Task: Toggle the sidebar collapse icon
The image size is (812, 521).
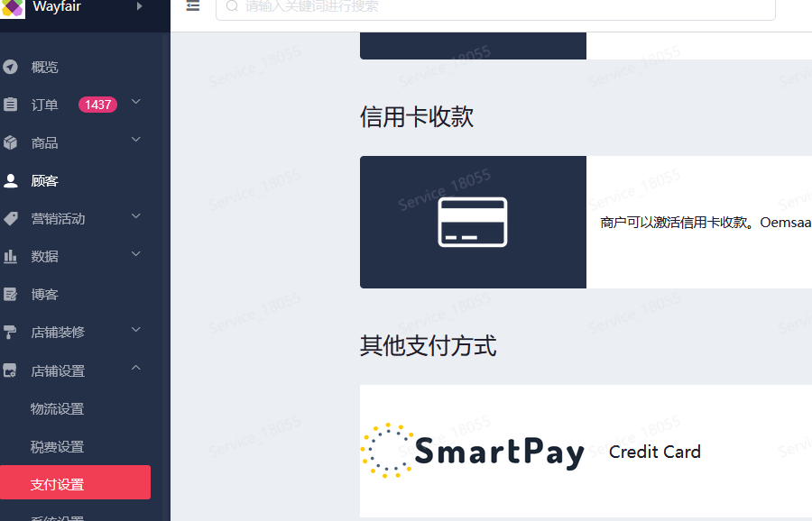Action: pos(192,6)
